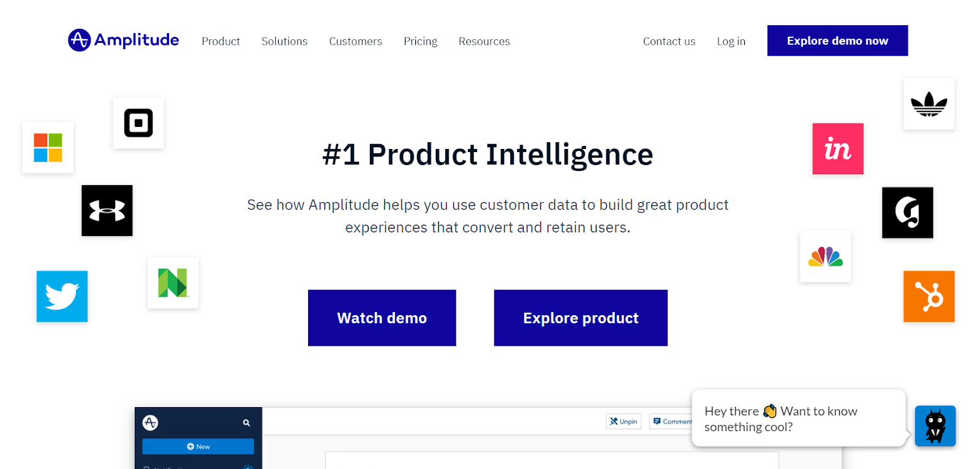Click the InVision logo icon
The width and height of the screenshot is (980, 469).
837,148
